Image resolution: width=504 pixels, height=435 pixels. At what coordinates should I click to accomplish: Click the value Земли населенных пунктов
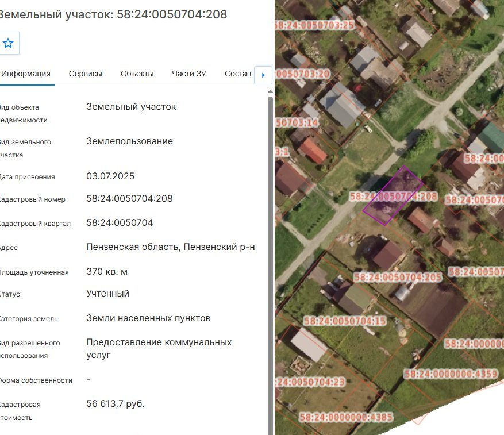pyautogui.click(x=148, y=318)
